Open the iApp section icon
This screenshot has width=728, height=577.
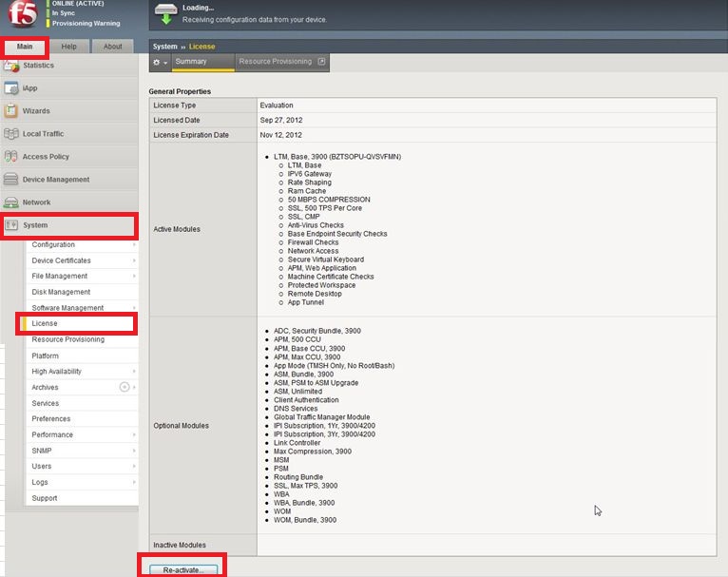point(11,88)
